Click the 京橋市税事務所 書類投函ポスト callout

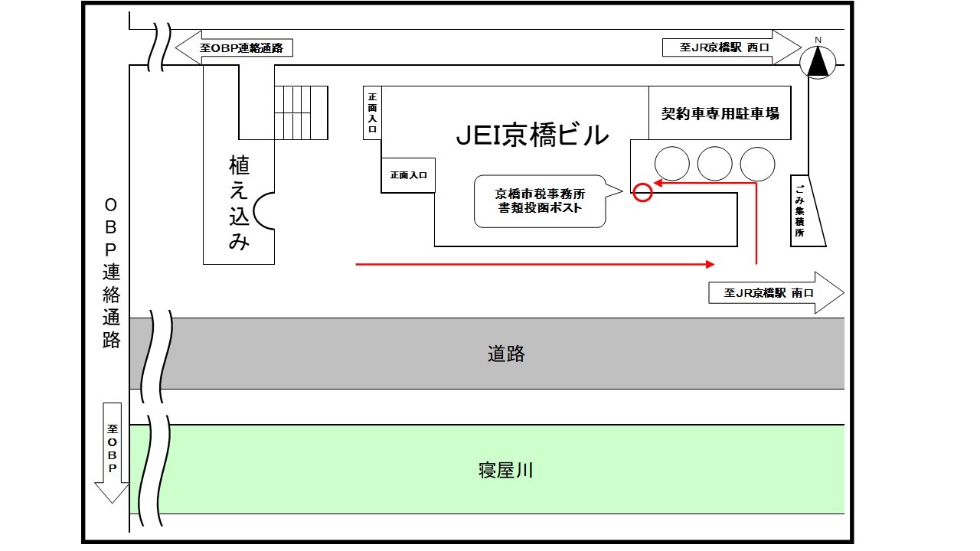click(x=541, y=201)
